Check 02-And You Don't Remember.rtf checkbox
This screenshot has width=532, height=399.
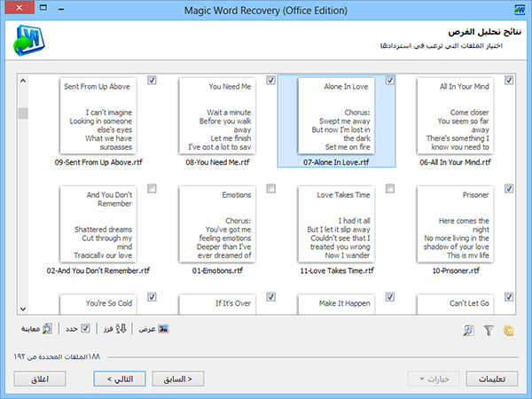pyautogui.click(x=152, y=188)
